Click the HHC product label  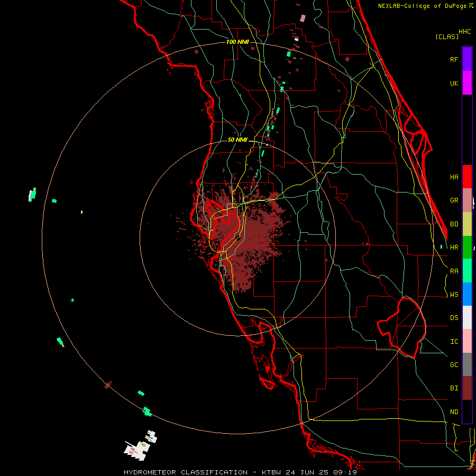[465, 32]
